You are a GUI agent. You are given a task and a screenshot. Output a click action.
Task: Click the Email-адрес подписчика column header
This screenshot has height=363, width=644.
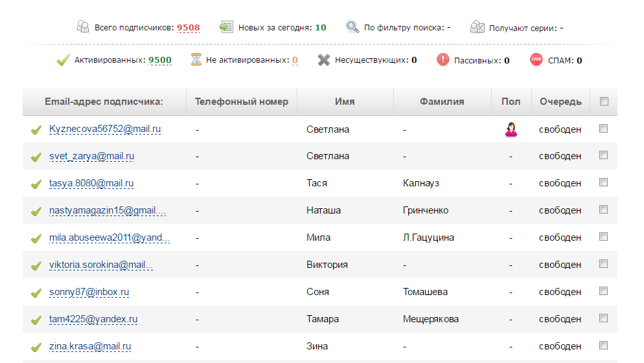click(x=104, y=102)
